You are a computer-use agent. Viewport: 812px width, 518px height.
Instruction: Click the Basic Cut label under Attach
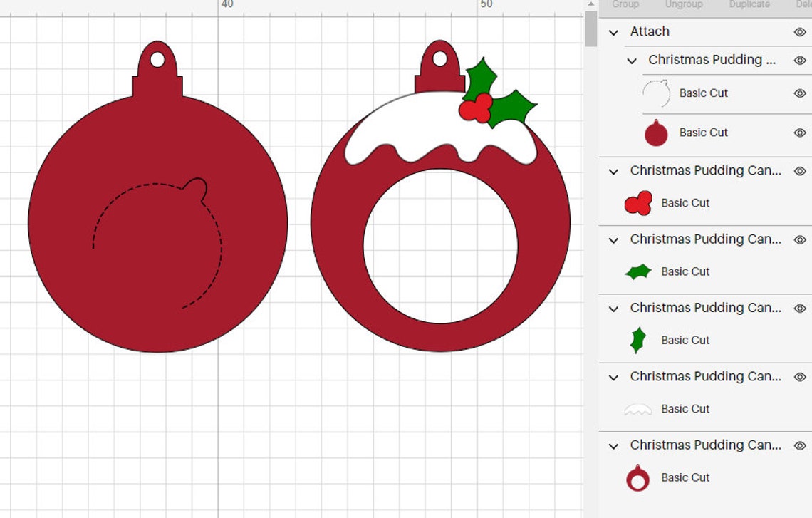[704, 93]
